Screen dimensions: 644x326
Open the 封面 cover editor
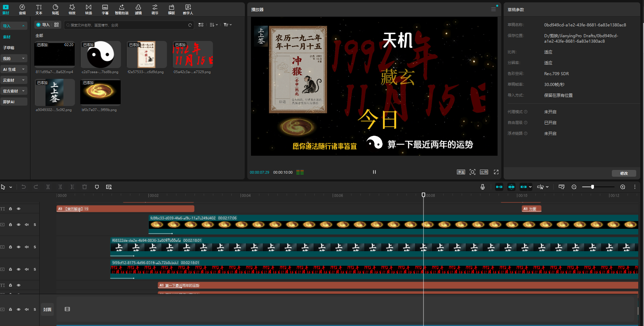click(47, 309)
